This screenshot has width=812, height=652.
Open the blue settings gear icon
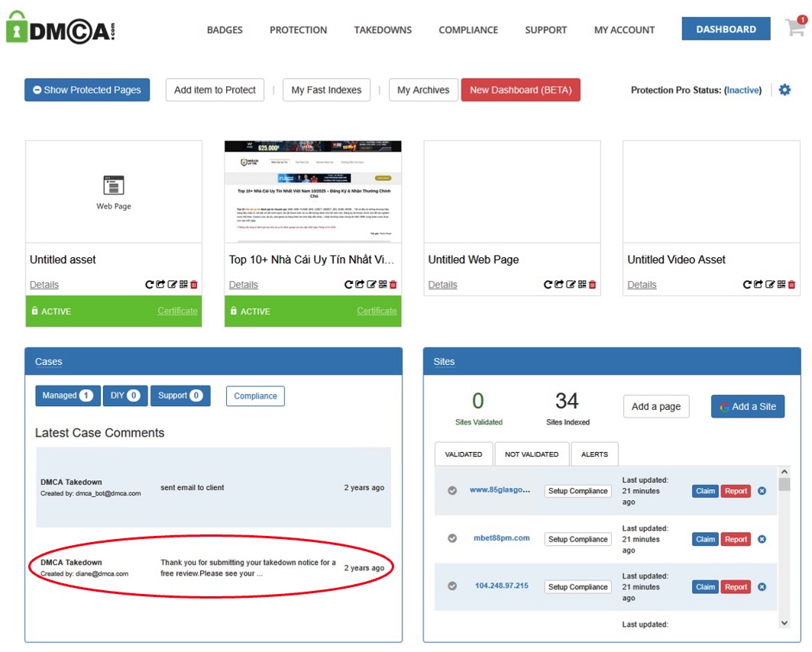click(x=785, y=89)
